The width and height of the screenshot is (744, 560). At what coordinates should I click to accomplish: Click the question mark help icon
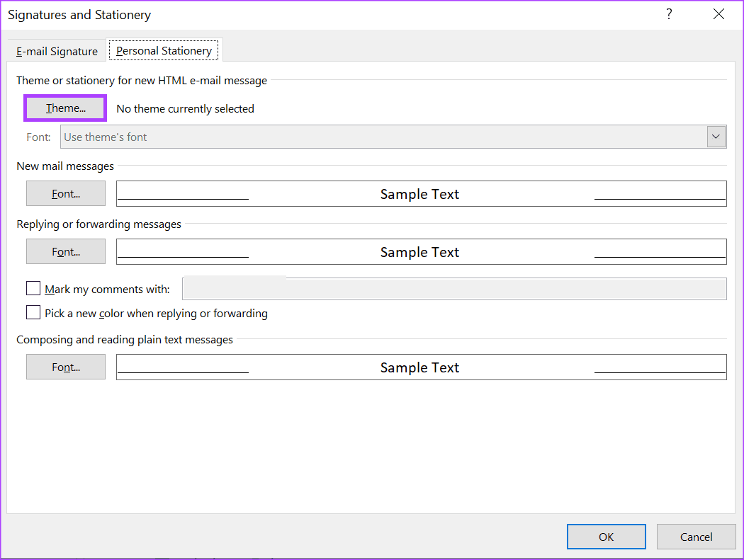(x=669, y=14)
